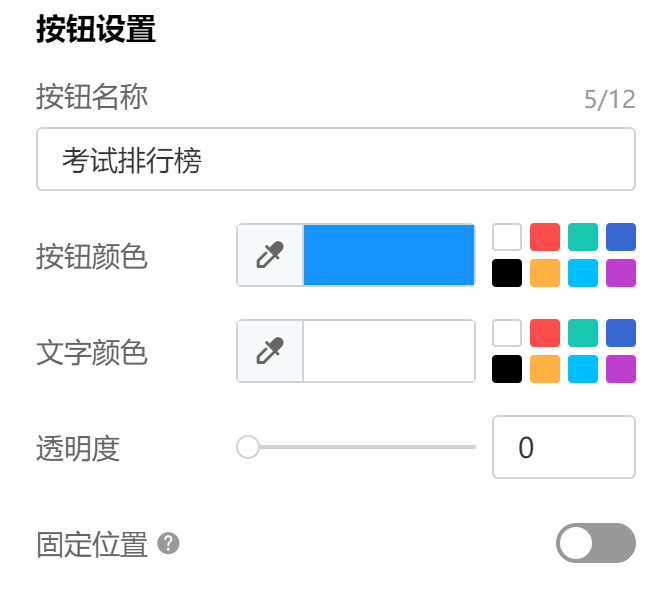The height and width of the screenshot is (595, 660).
Task: Open the white 文字颜色 preview bar
Action: [x=389, y=351]
